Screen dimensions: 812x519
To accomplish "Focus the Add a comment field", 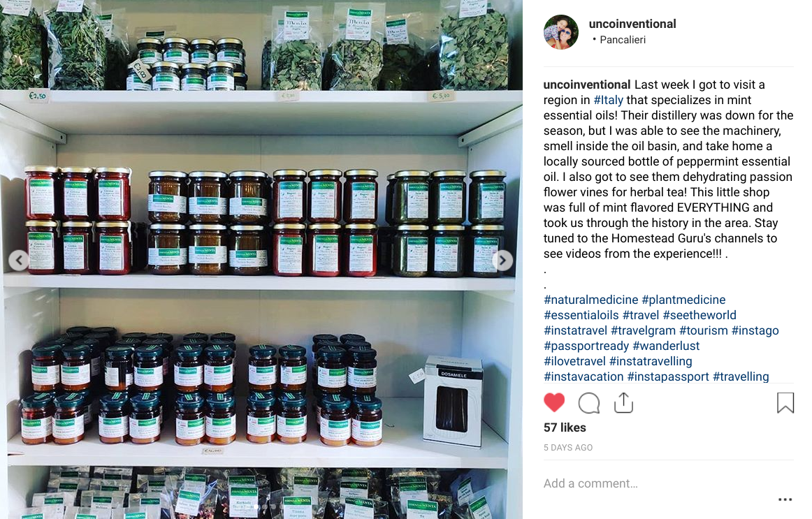I will pos(658,483).
